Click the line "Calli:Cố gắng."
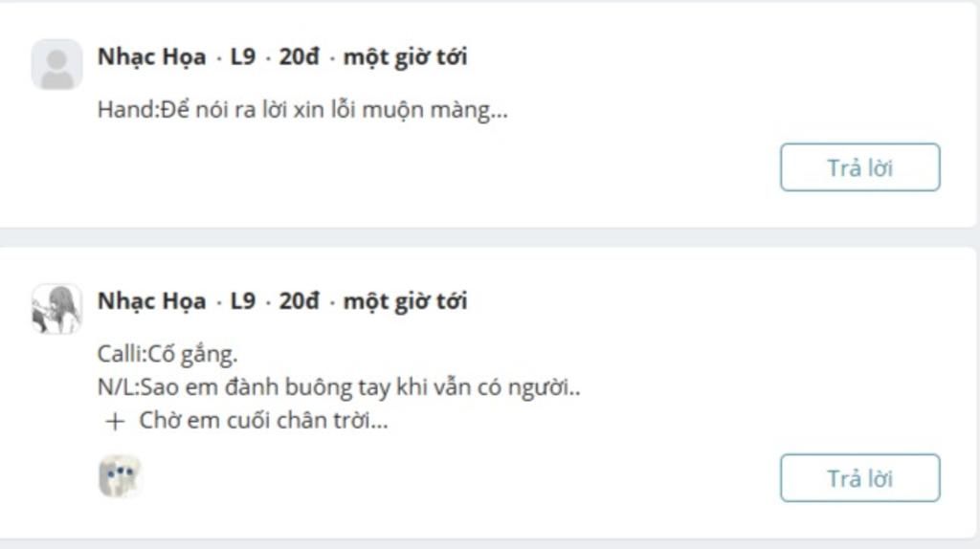 pyautogui.click(x=167, y=354)
